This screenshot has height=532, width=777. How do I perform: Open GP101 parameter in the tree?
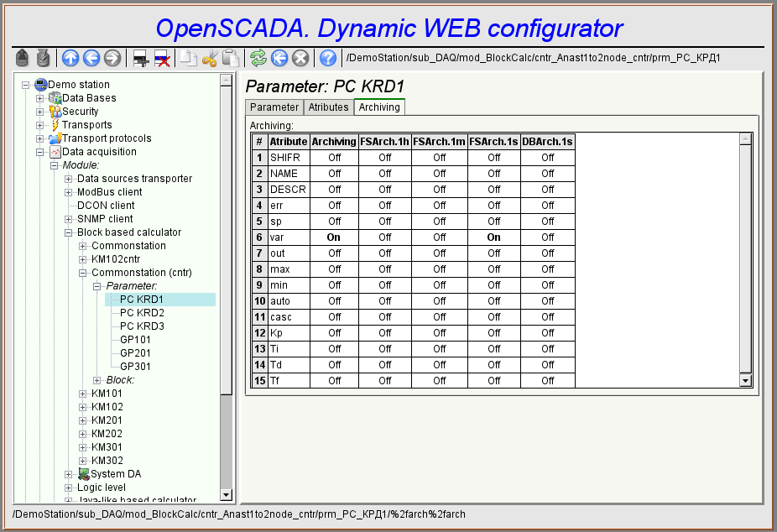click(x=135, y=340)
